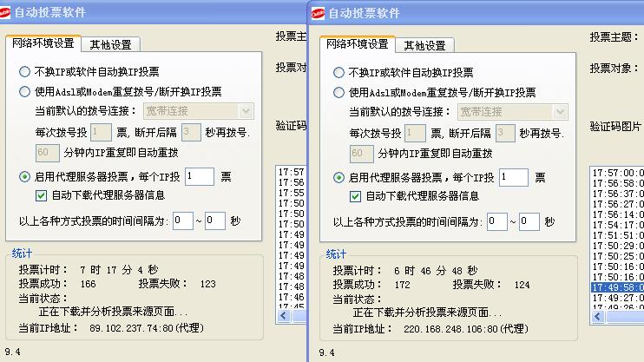Select the highlighted 17:49:58 log entry
Image resolution: width=644 pixels, height=362 pixels.
pos(616,286)
